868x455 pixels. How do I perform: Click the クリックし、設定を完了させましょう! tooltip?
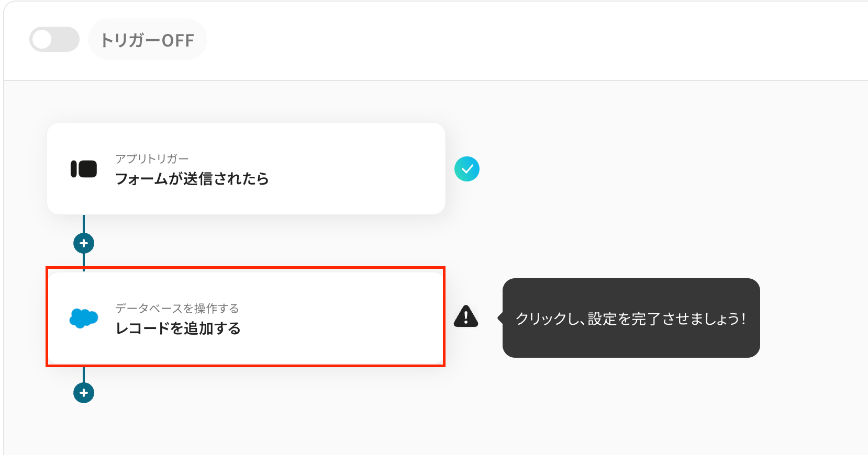(631, 318)
